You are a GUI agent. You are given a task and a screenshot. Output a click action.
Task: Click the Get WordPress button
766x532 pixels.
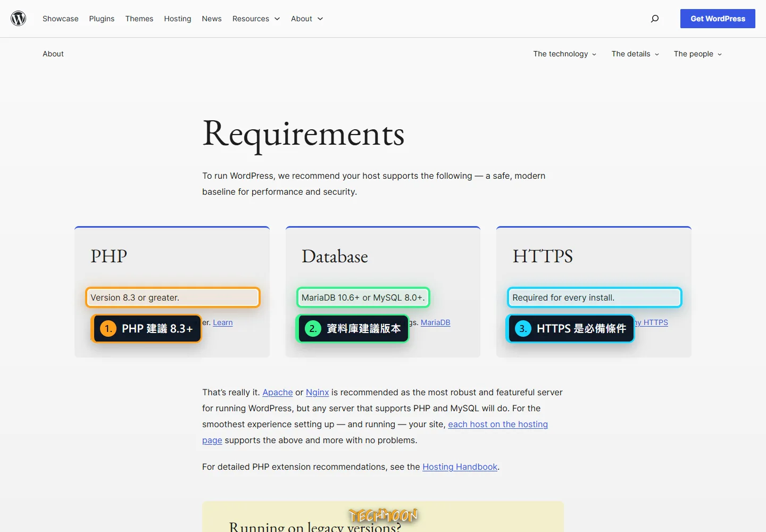click(x=718, y=19)
